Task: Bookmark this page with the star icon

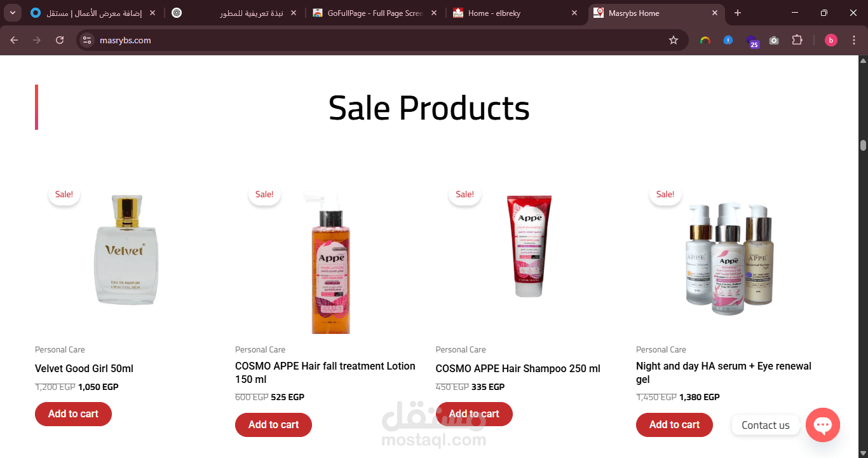Action: (x=674, y=40)
